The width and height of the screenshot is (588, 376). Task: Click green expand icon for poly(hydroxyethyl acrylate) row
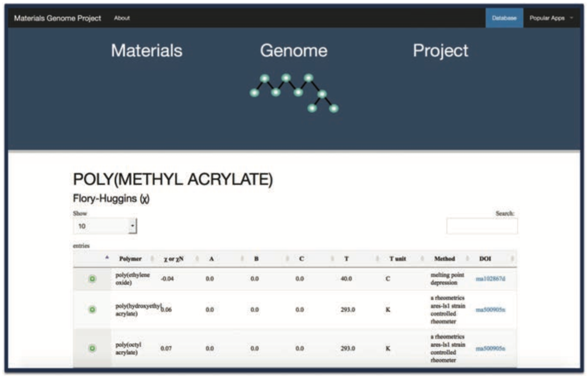tap(92, 310)
